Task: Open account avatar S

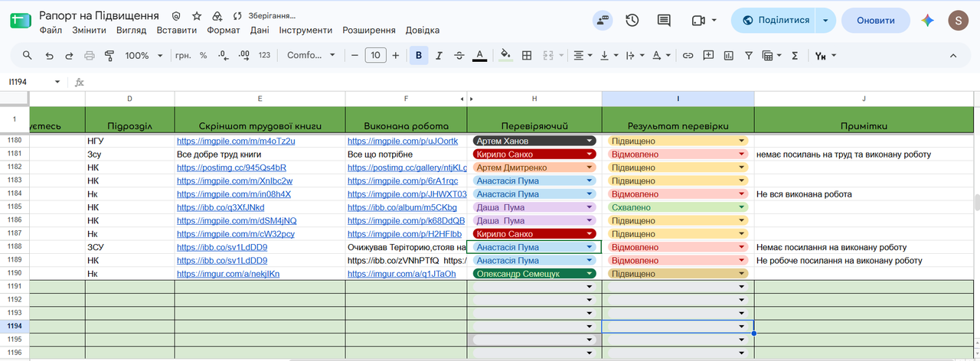Action: tap(957, 21)
